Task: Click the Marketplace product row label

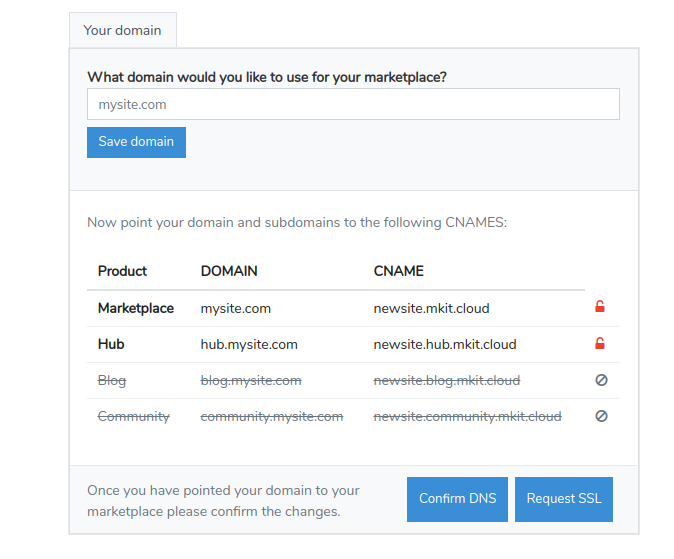Action: point(136,308)
